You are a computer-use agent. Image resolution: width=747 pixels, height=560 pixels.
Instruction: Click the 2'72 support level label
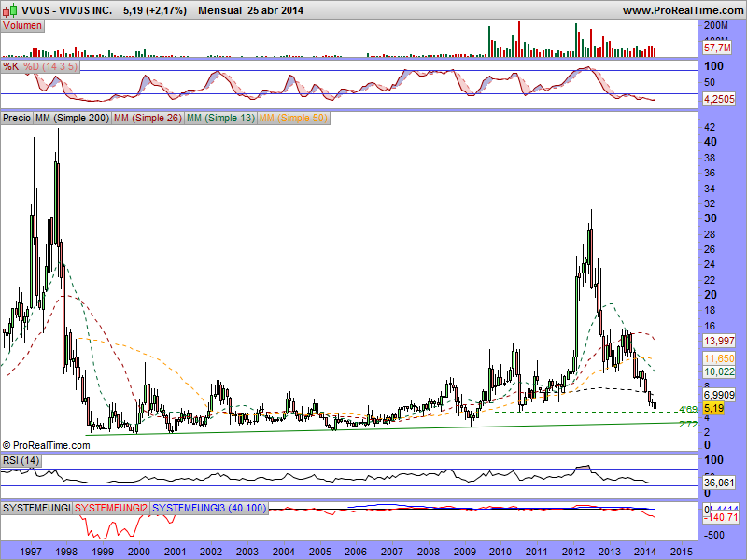pos(688,424)
